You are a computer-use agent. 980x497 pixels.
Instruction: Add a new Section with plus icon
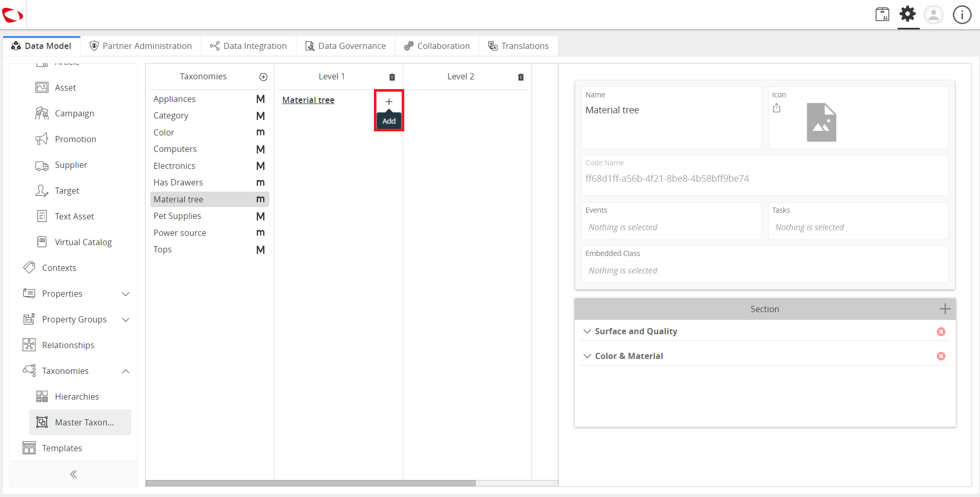(944, 309)
